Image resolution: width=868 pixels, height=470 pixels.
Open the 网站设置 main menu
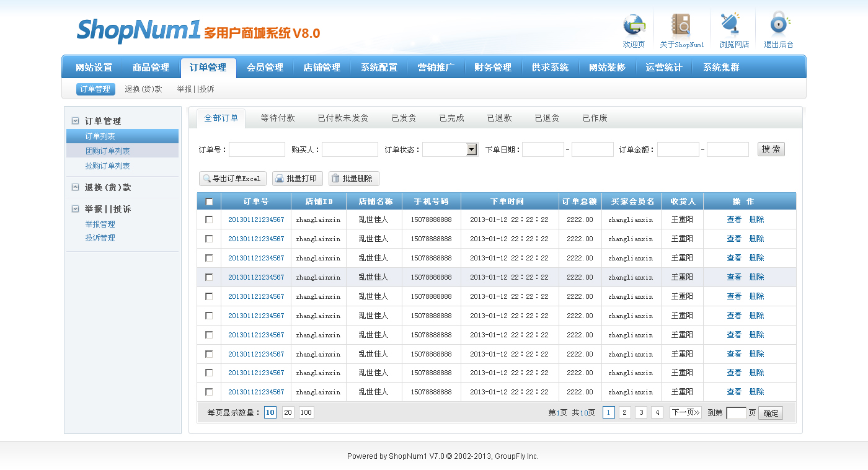pyautogui.click(x=94, y=68)
